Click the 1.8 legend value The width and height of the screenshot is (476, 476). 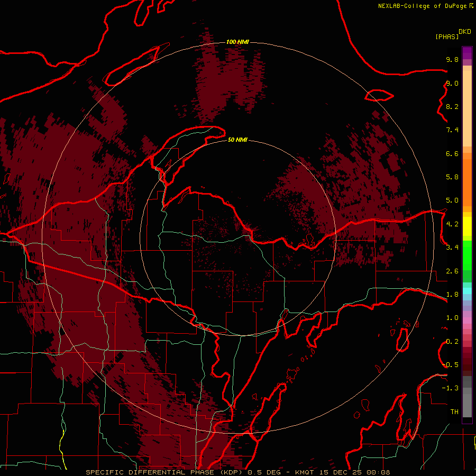[x=452, y=295]
